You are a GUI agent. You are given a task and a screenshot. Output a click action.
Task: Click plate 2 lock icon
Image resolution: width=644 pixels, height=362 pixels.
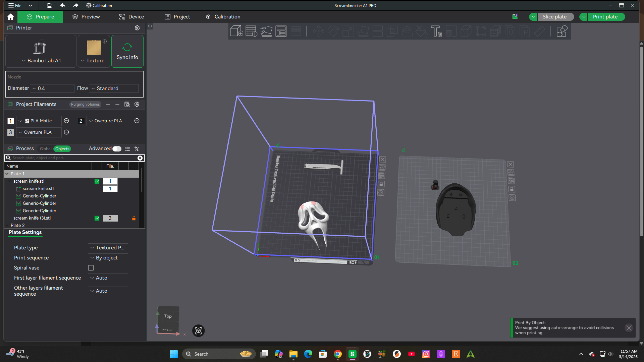click(x=512, y=189)
